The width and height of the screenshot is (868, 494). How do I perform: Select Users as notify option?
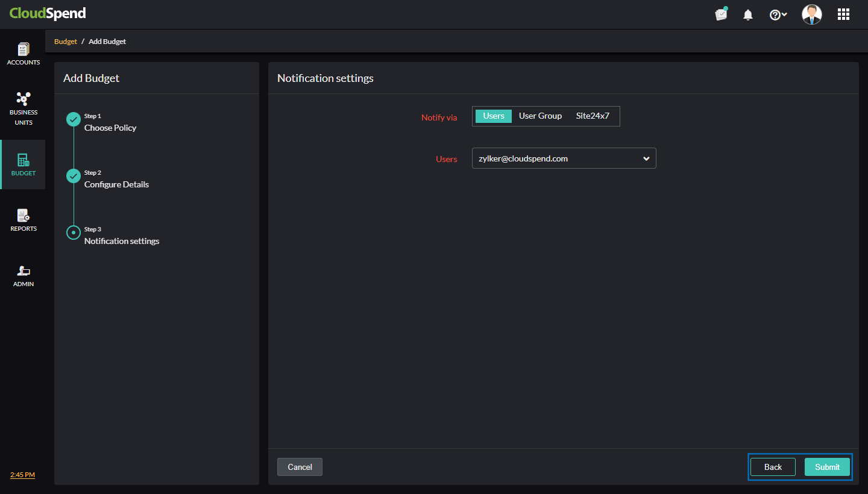coord(493,116)
